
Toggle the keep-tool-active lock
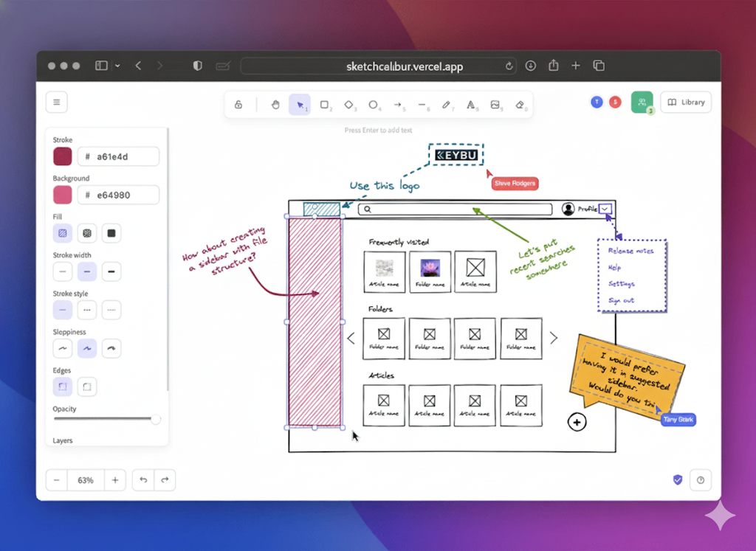(x=238, y=105)
